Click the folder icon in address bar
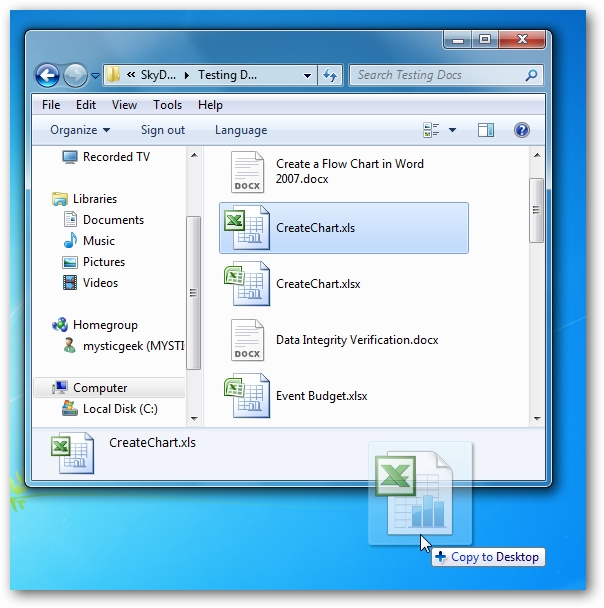Image resolution: width=604 pixels, height=608 pixels. (113, 74)
